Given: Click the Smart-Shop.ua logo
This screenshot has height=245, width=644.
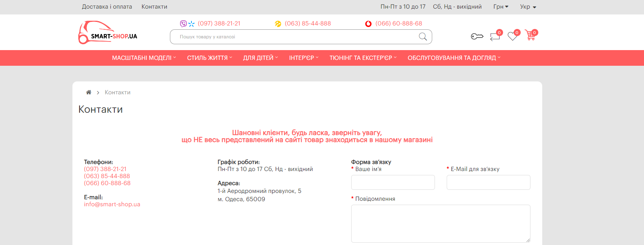Looking at the screenshot, I should coord(108,32).
